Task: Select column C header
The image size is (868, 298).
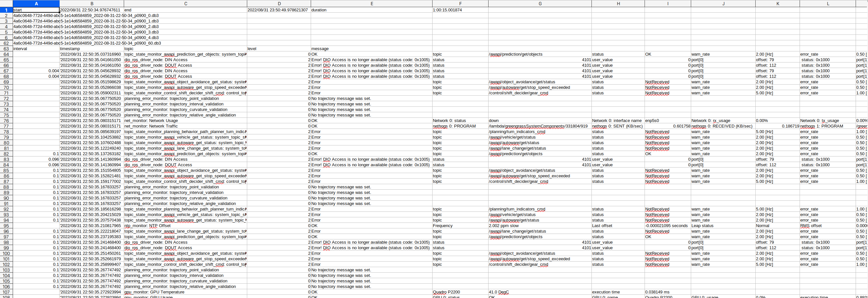Action: click(x=185, y=4)
